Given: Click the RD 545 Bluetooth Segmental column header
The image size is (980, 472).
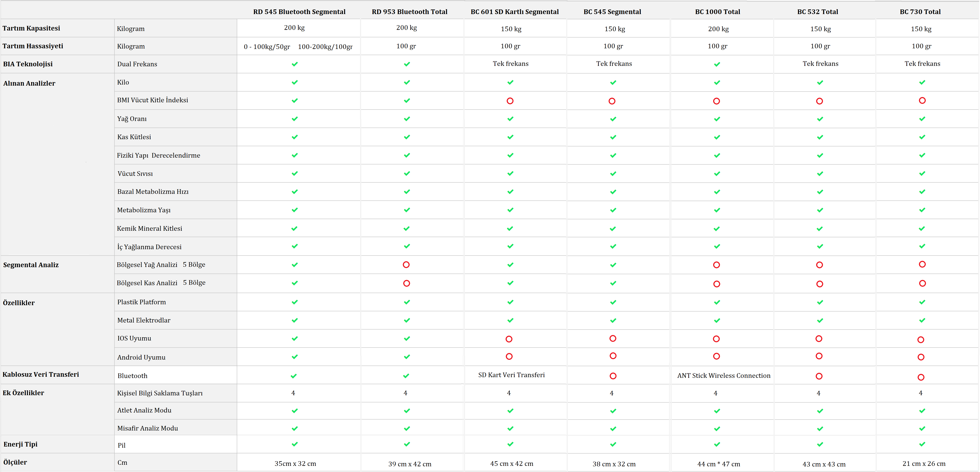Looking at the screenshot, I should (299, 12).
